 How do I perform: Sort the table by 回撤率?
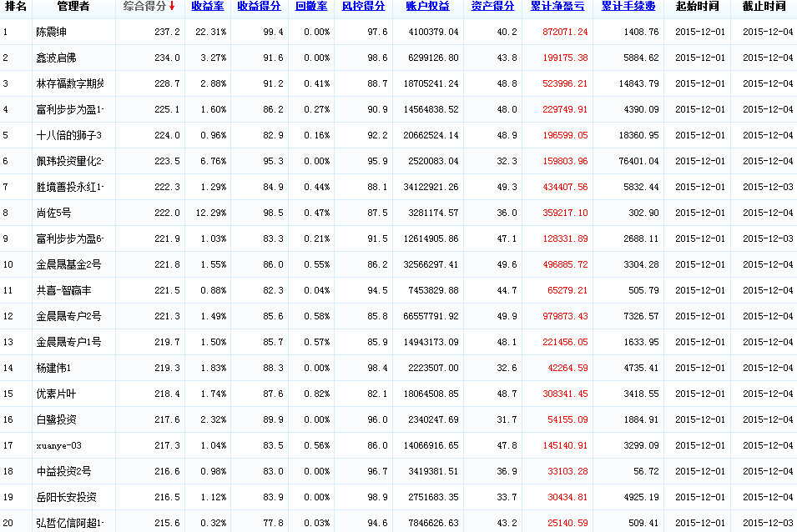pos(311,6)
